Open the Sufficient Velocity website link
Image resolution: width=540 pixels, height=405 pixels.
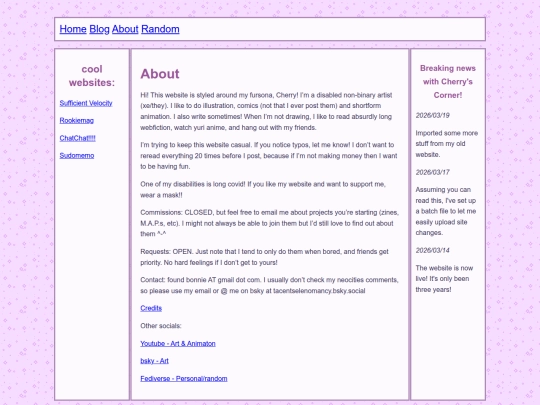pos(86,103)
